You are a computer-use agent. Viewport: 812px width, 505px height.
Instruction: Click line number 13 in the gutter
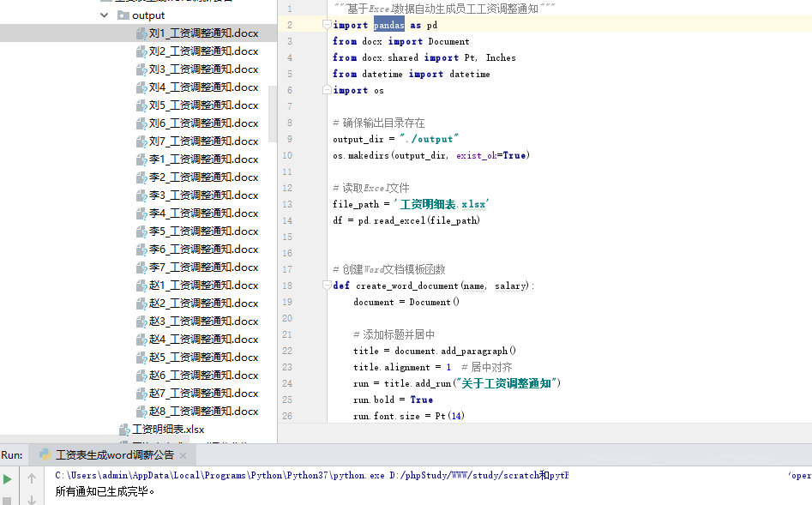click(287, 204)
